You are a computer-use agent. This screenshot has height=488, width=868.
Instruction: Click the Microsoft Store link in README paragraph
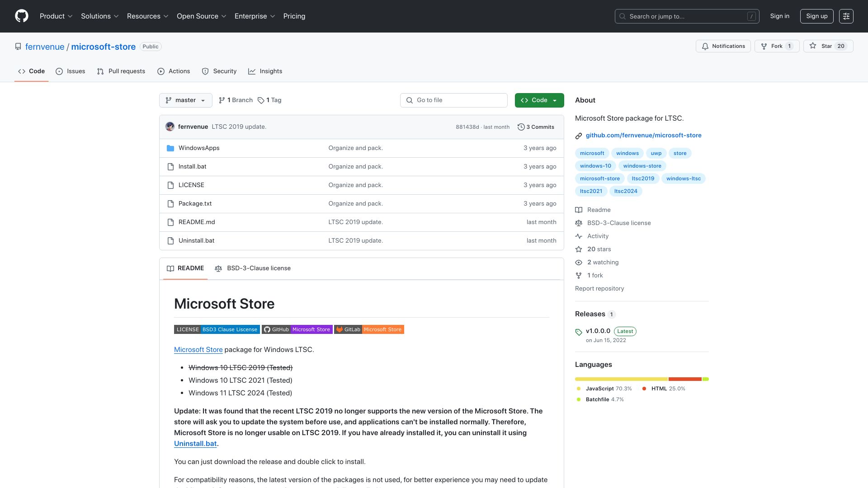click(x=198, y=350)
